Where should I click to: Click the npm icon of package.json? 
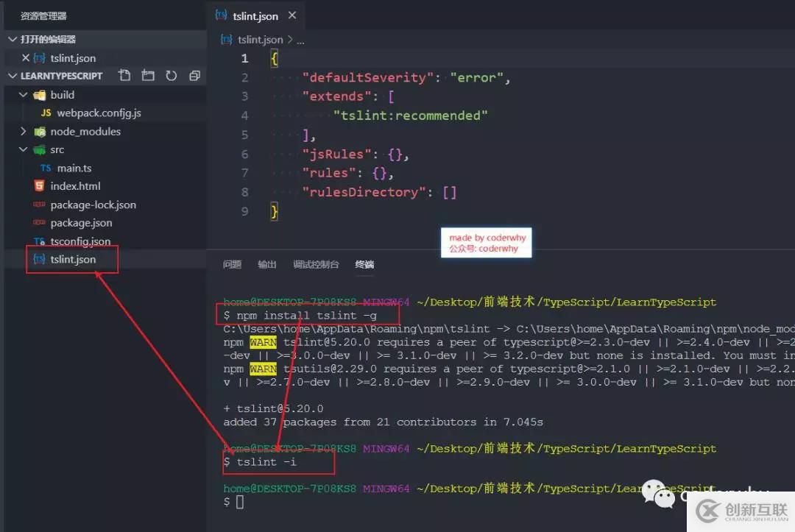[x=39, y=222]
